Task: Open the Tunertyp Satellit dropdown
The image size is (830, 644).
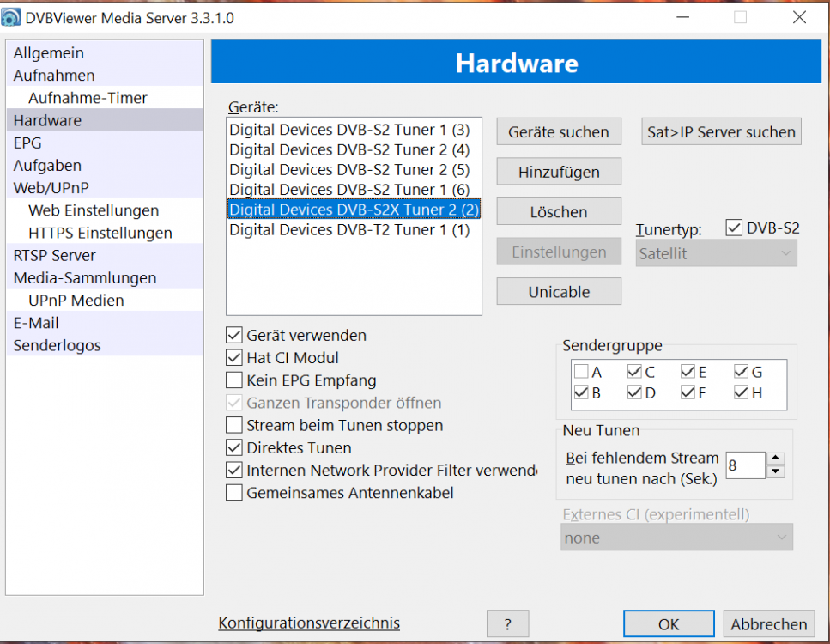Action: (716, 253)
